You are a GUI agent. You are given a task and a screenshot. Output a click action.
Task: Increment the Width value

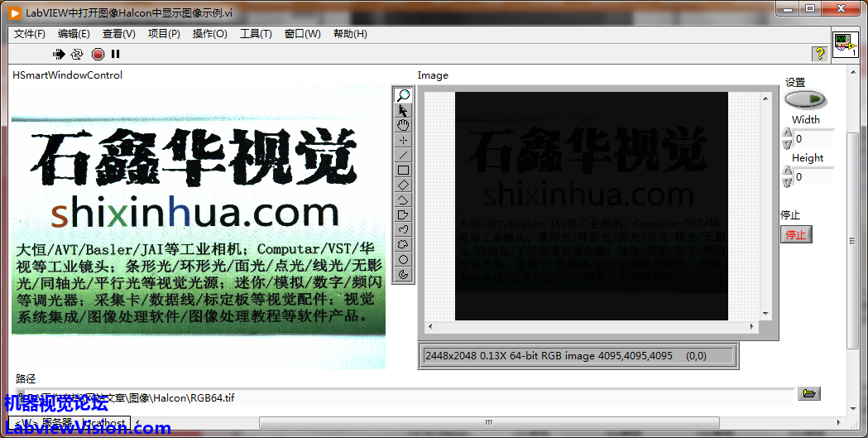(787, 133)
